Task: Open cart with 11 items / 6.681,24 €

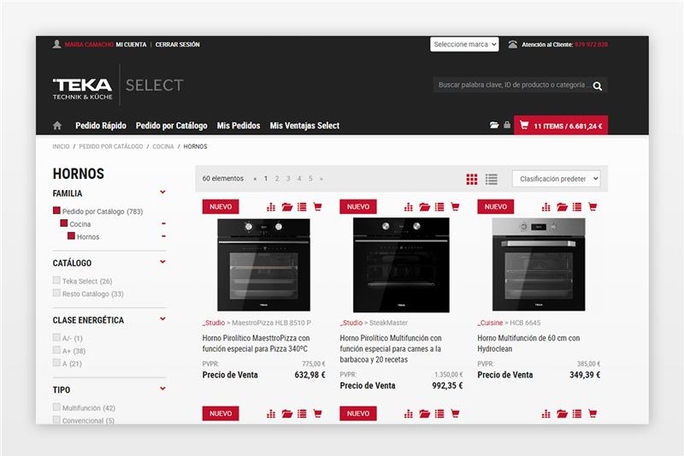Action: (x=561, y=126)
